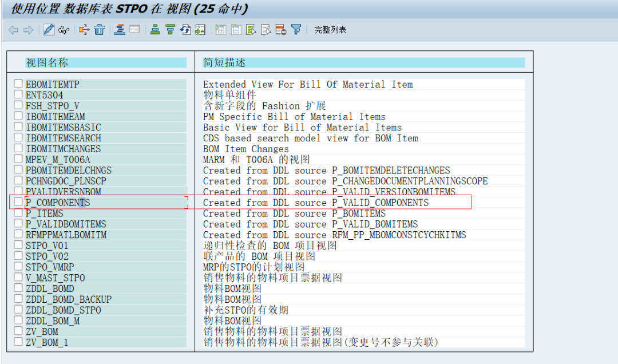Viewport: 618px width, 364px height.
Task: Click the green select all icon
Action: pyautogui.click(x=251, y=30)
